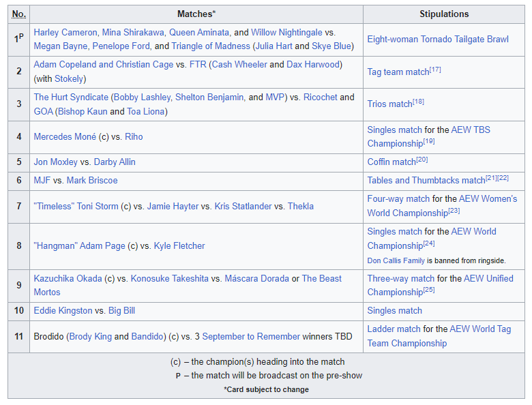Open the GOA link

(x=44, y=111)
